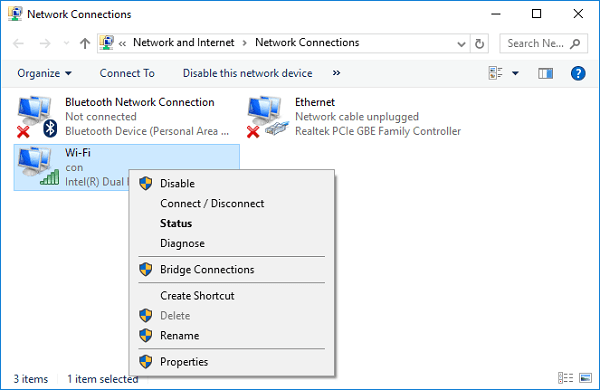Select Create Shortcut menu entry
Screen dimensions: 600x390
(232, 295)
